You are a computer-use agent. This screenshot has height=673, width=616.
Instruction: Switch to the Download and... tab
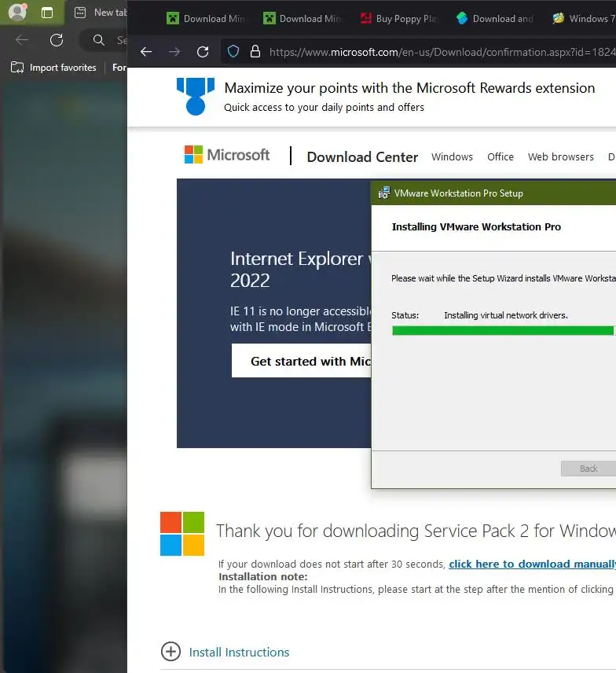[494, 18]
